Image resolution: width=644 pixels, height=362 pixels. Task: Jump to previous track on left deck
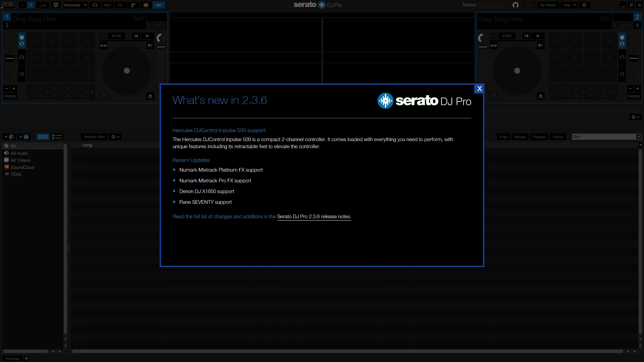(x=136, y=36)
